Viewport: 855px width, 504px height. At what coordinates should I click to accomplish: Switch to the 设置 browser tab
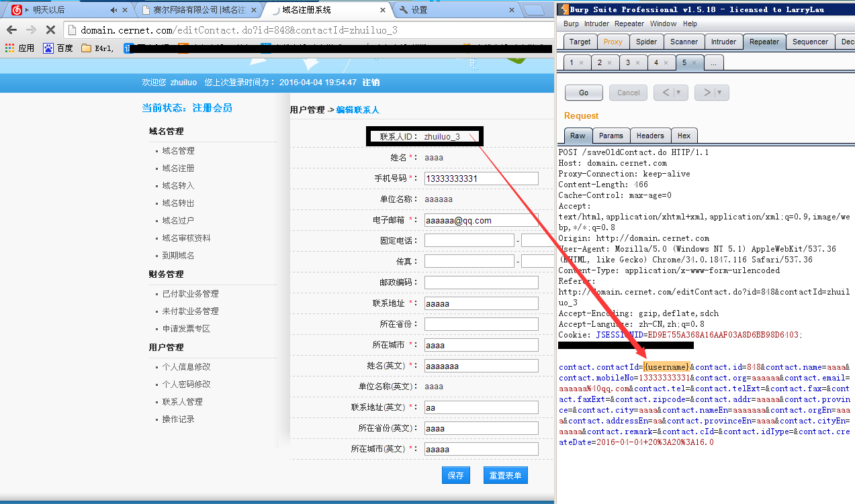454,10
